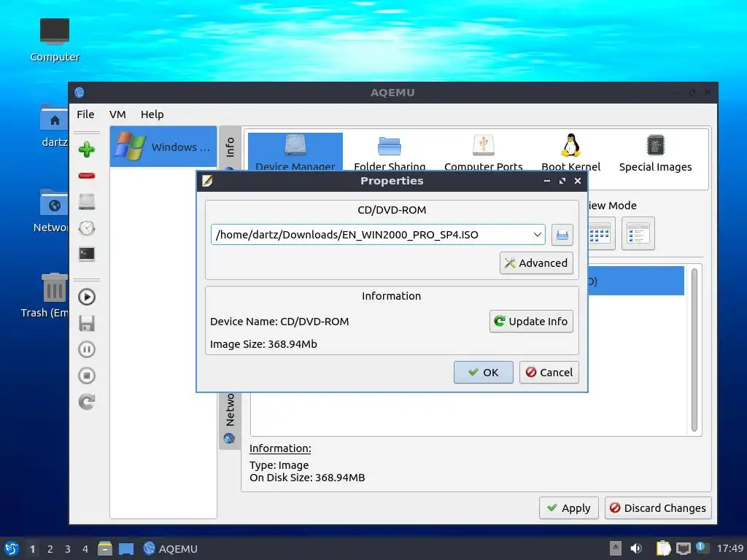Click the AQEMU title bar app icon
This screenshot has height=560, width=747.
80,93
